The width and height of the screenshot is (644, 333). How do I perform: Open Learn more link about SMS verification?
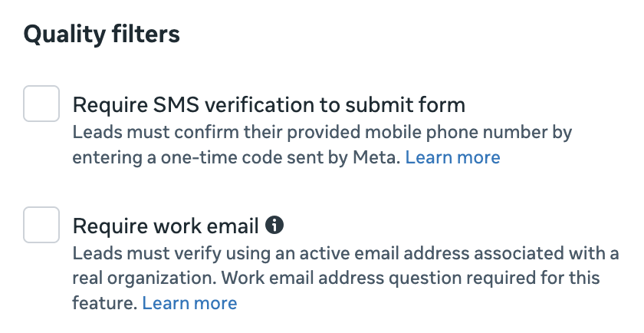click(x=452, y=157)
